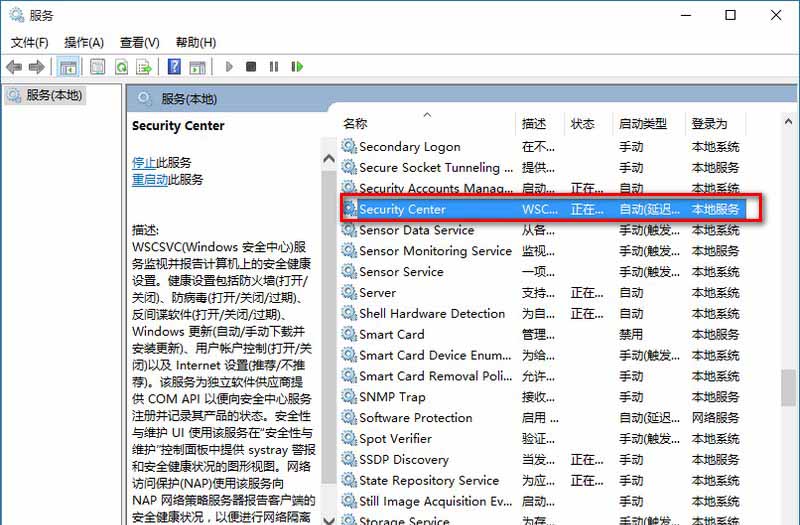The height and width of the screenshot is (525, 800).
Task: Select the Smart Card service row
Action: (x=392, y=335)
